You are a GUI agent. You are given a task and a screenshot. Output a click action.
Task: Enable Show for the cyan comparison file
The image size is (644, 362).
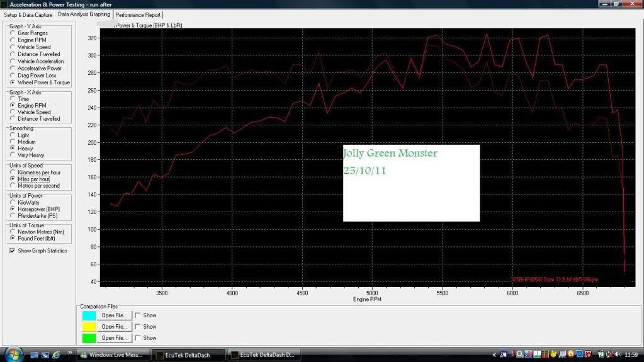pos(138,315)
